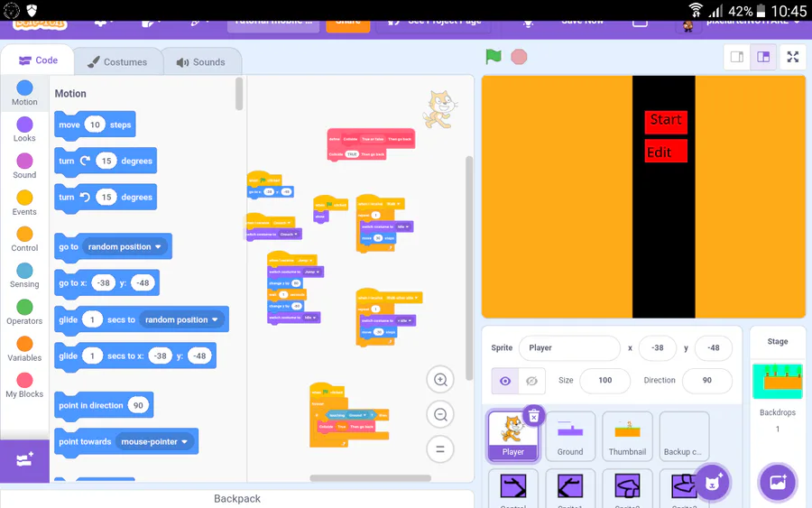
Task: Open glide 'random position' dropdown
Action: pyautogui.click(x=181, y=319)
